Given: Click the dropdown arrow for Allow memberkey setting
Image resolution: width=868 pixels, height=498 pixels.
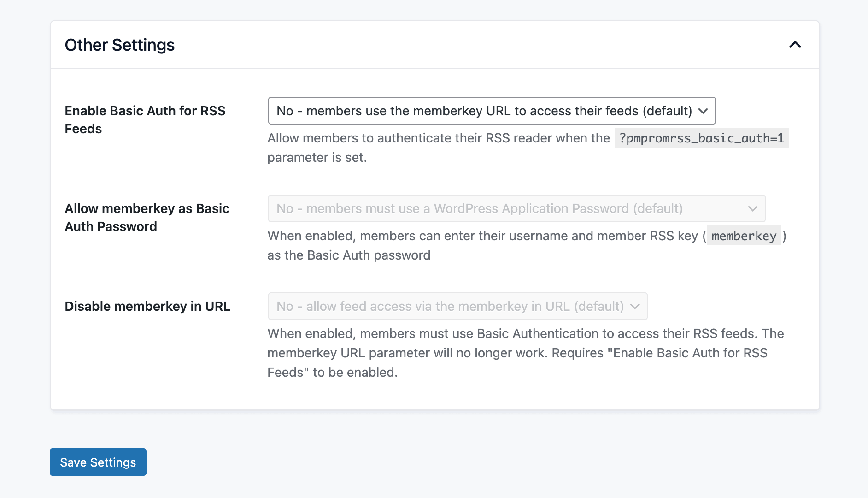Looking at the screenshot, I should pyautogui.click(x=753, y=208).
